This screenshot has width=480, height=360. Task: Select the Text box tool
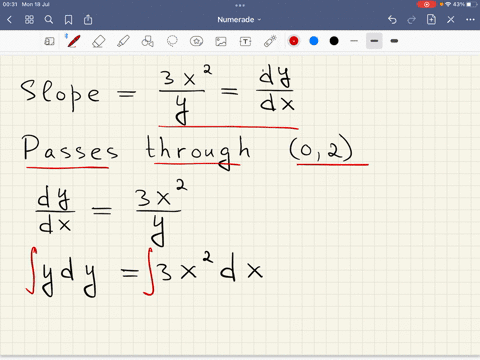pyautogui.click(x=245, y=41)
